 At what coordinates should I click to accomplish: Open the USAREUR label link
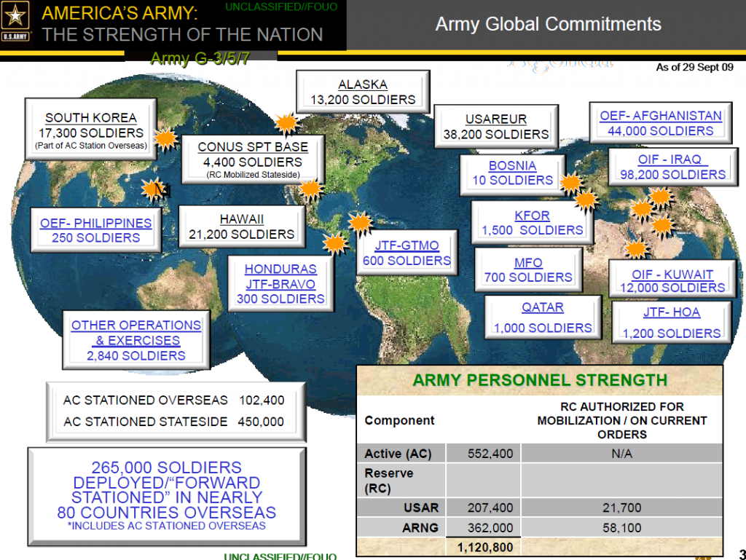click(495, 119)
